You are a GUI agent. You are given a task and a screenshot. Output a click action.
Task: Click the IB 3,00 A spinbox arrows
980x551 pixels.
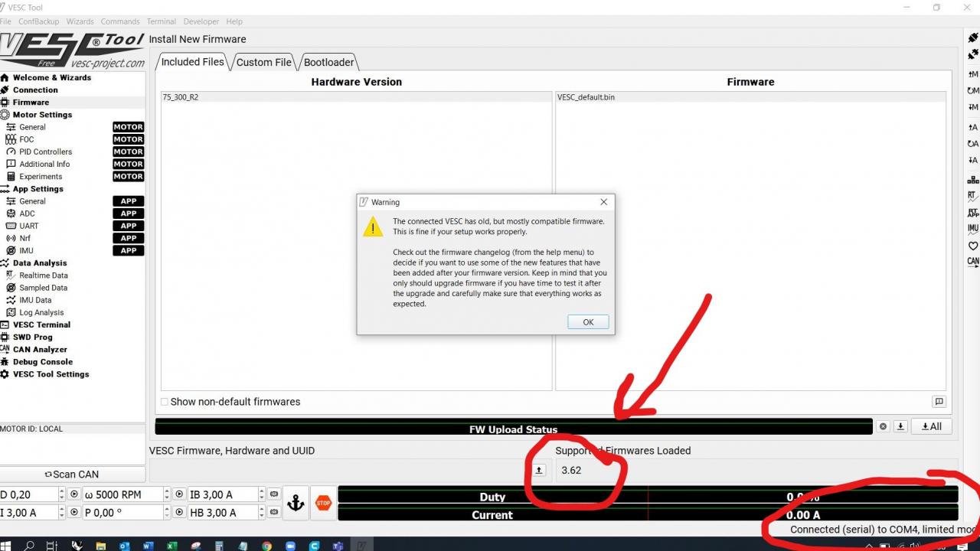pyautogui.click(x=262, y=494)
